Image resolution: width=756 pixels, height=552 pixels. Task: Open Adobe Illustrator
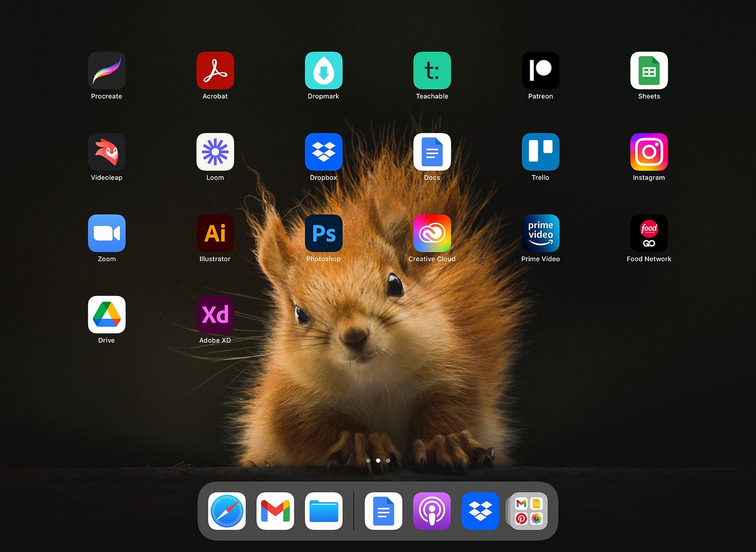pyautogui.click(x=215, y=234)
